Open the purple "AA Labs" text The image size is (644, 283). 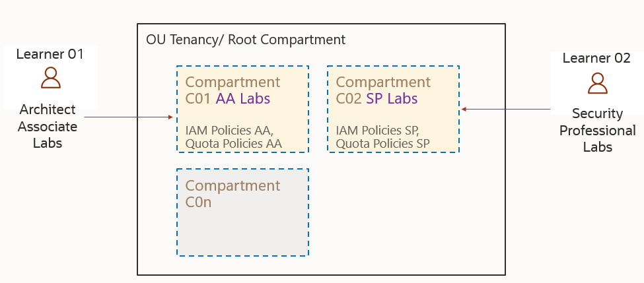243,99
